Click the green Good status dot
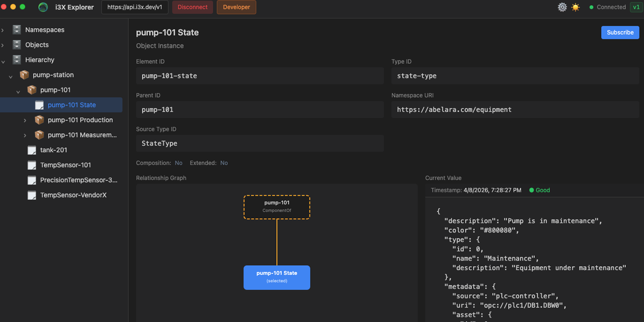 point(531,190)
